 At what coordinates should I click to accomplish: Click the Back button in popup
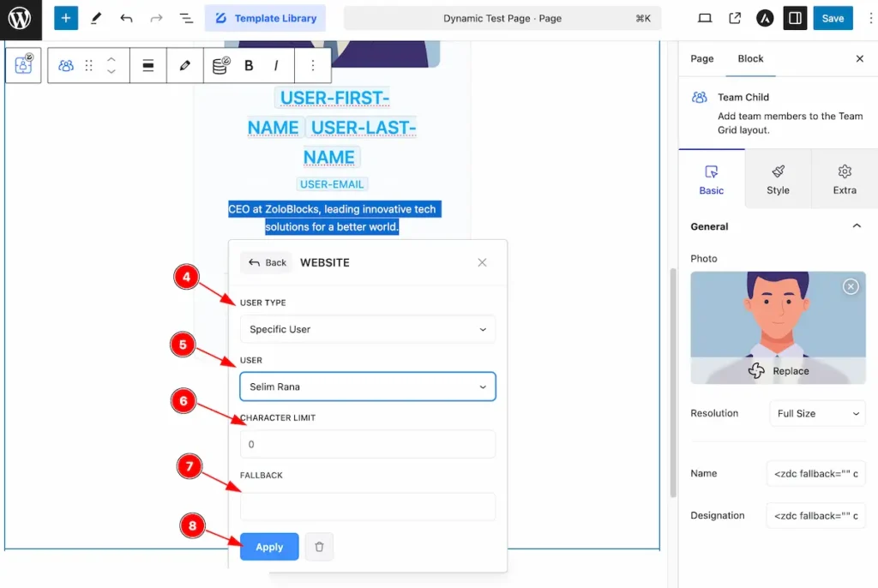tap(268, 262)
